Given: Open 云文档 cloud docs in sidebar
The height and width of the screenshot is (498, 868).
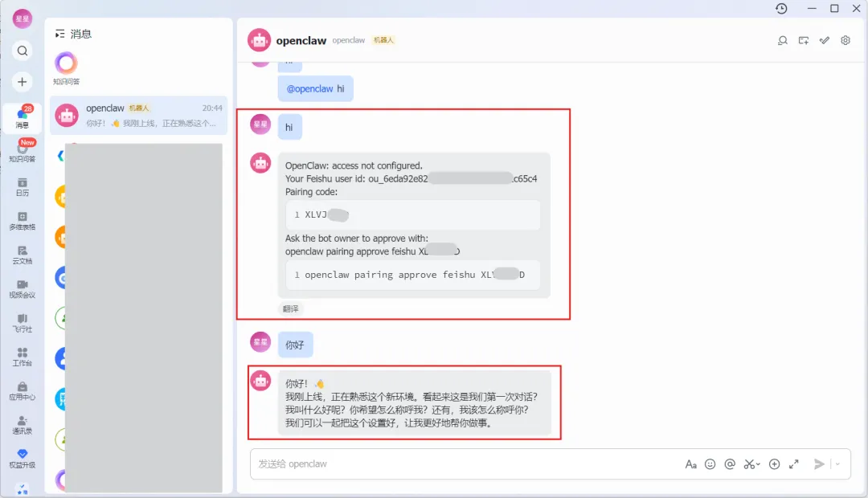Looking at the screenshot, I should point(23,255).
